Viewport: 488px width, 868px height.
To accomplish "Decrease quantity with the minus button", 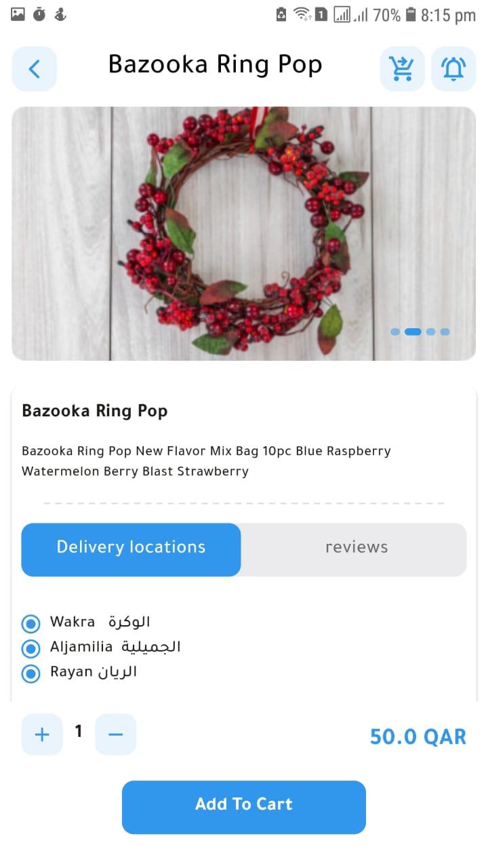I will pyautogui.click(x=115, y=734).
